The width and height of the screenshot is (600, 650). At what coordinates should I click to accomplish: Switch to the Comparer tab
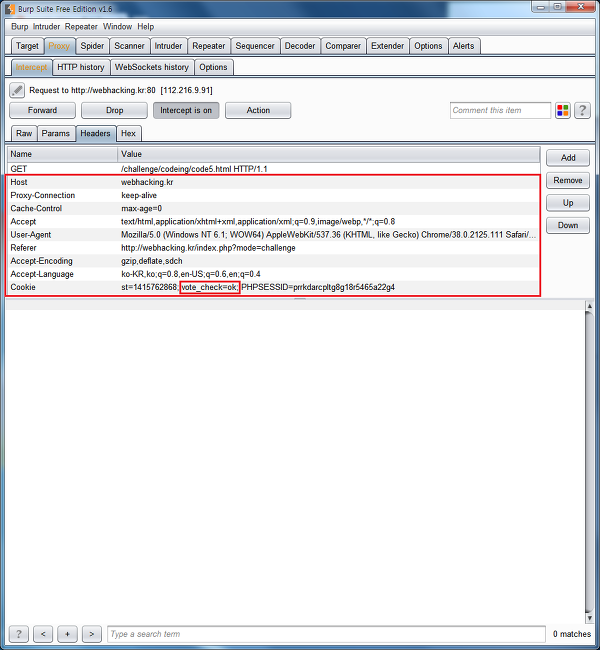point(343,46)
